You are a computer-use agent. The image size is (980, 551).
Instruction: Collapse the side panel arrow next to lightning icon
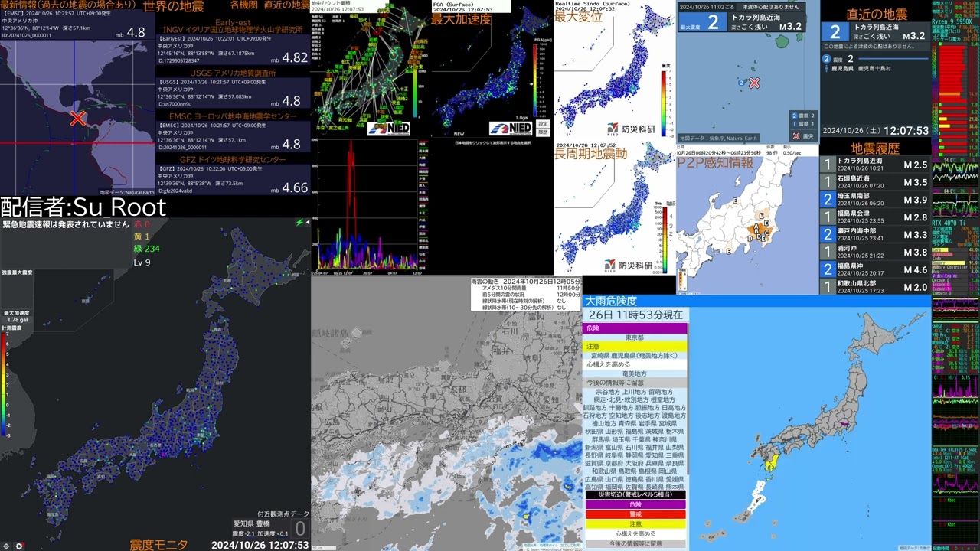coord(307,223)
